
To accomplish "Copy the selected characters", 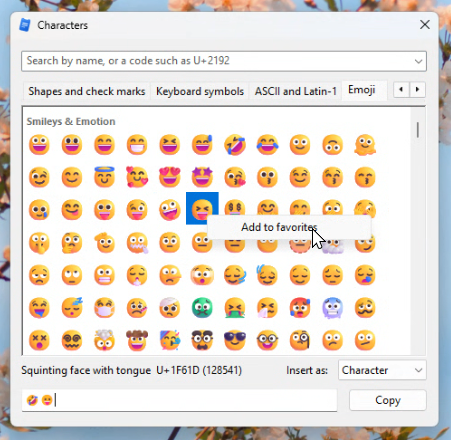I will click(x=388, y=400).
